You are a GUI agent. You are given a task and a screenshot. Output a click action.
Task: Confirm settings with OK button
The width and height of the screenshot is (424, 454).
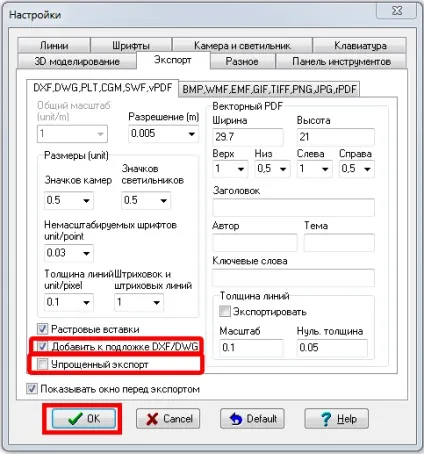tap(84, 419)
